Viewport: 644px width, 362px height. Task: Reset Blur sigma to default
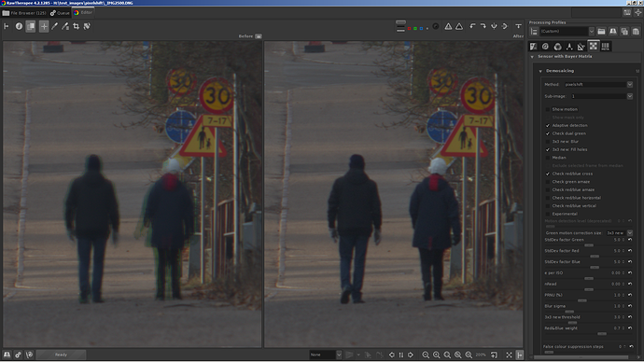tap(630, 306)
